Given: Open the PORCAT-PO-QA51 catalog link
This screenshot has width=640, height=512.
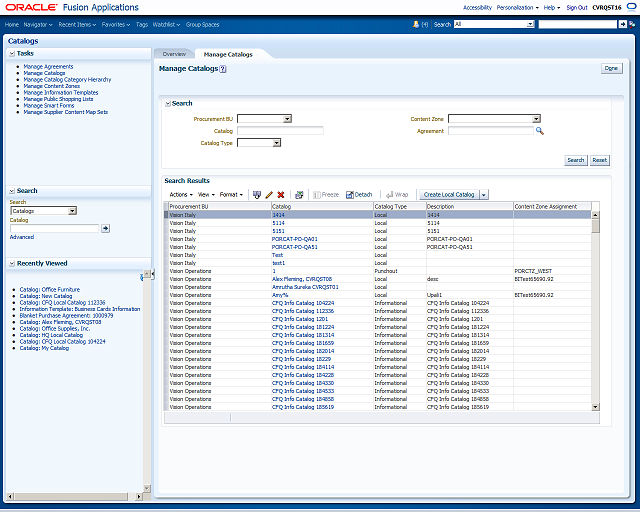Looking at the screenshot, I should pos(295,247).
